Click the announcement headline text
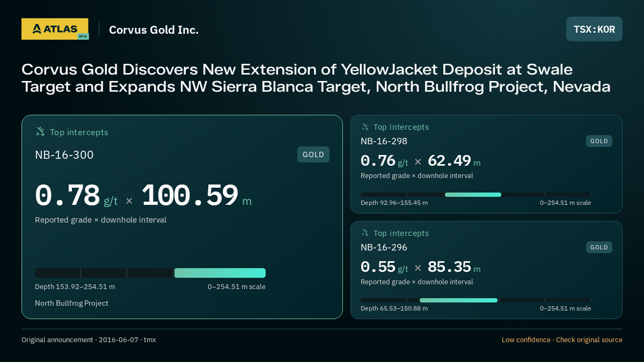 point(316,78)
